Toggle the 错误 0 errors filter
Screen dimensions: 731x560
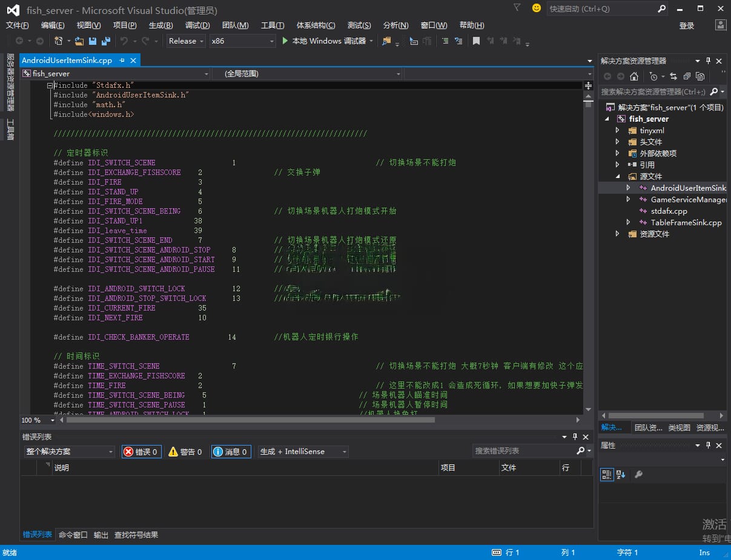click(x=141, y=452)
